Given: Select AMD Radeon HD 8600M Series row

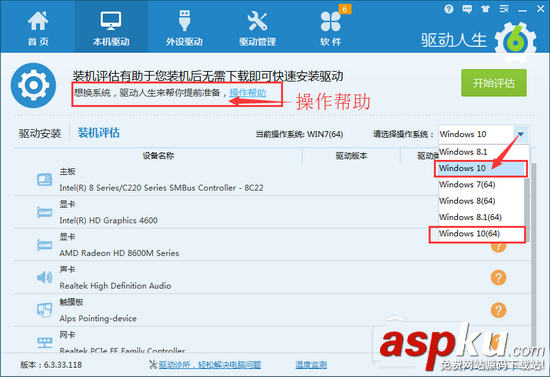Looking at the screenshot, I should point(272,245).
